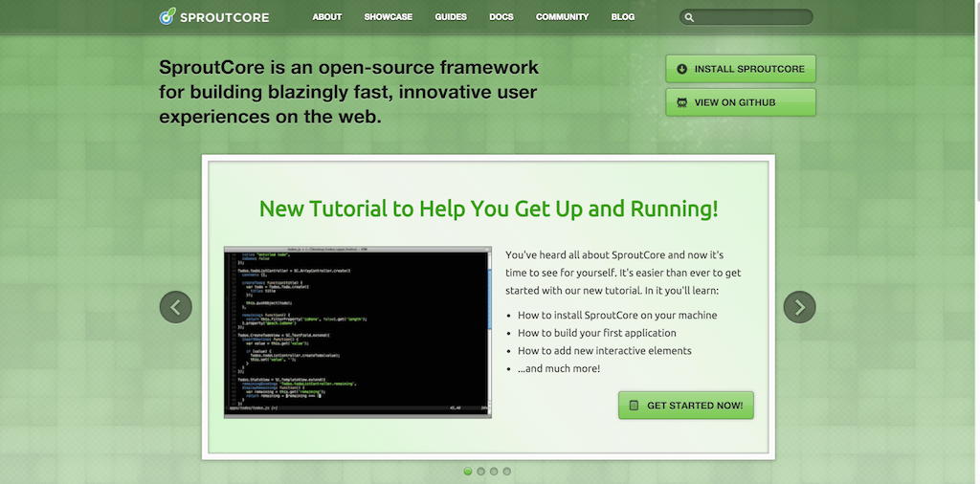This screenshot has height=484, width=980.
Task: Click the Install SproutCore button text
Action: (x=749, y=69)
